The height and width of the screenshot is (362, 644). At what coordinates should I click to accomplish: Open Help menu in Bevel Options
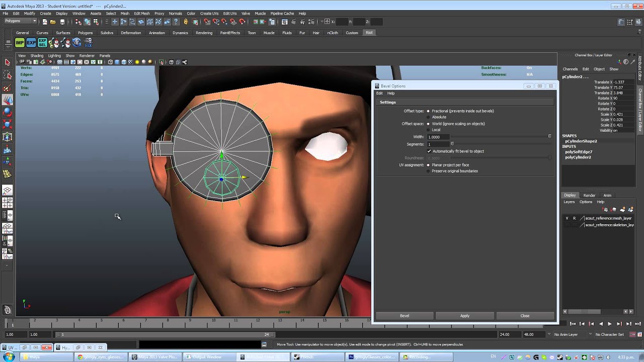point(391,93)
